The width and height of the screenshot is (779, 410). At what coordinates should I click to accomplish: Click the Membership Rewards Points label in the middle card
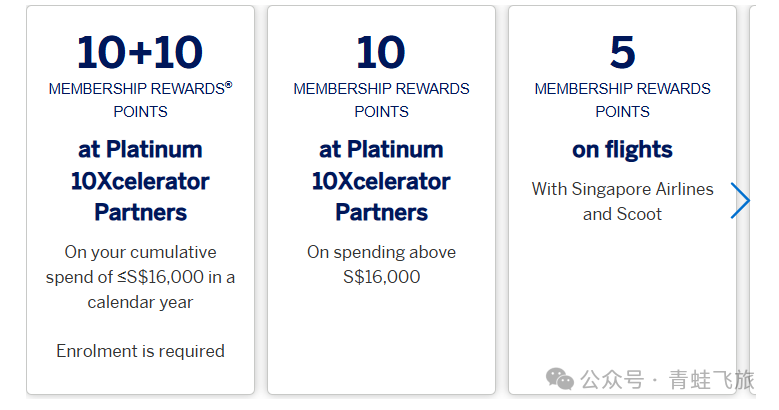coord(381,100)
